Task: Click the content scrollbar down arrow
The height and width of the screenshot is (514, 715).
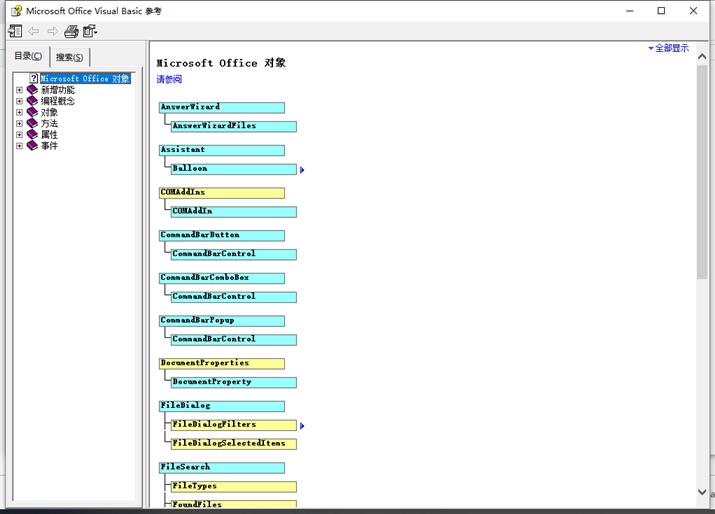Action: pos(702,492)
